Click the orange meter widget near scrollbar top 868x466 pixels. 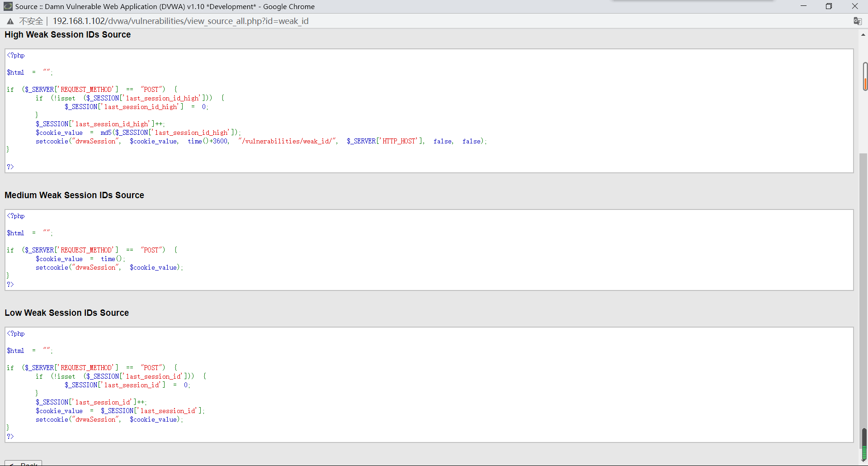[x=865, y=77]
